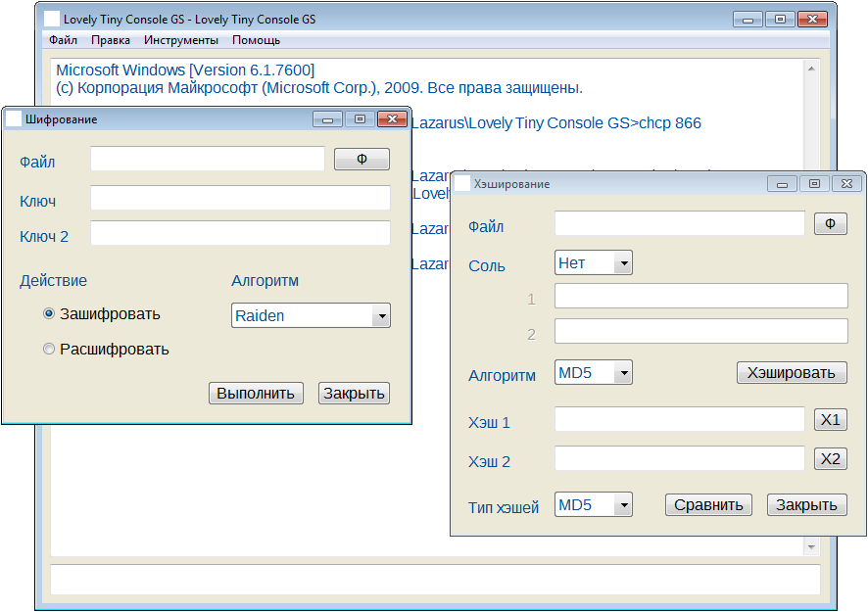This screenshot has width=868, height=612.
Task: Click the file browse button in Хэширование dialog
Action: point(830,224)
